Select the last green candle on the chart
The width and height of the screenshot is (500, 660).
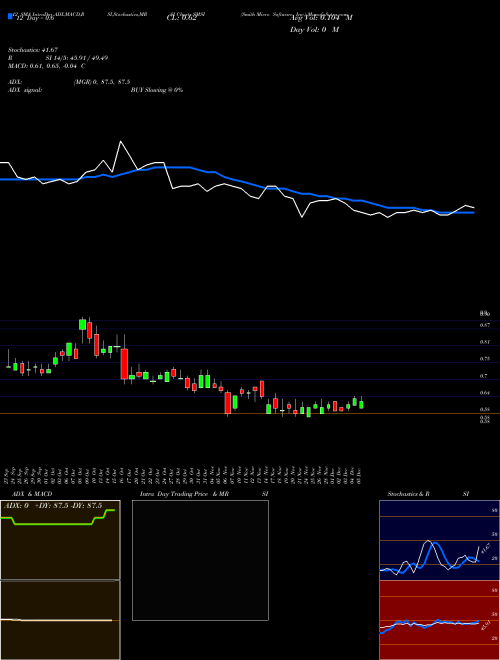(361, 405)
